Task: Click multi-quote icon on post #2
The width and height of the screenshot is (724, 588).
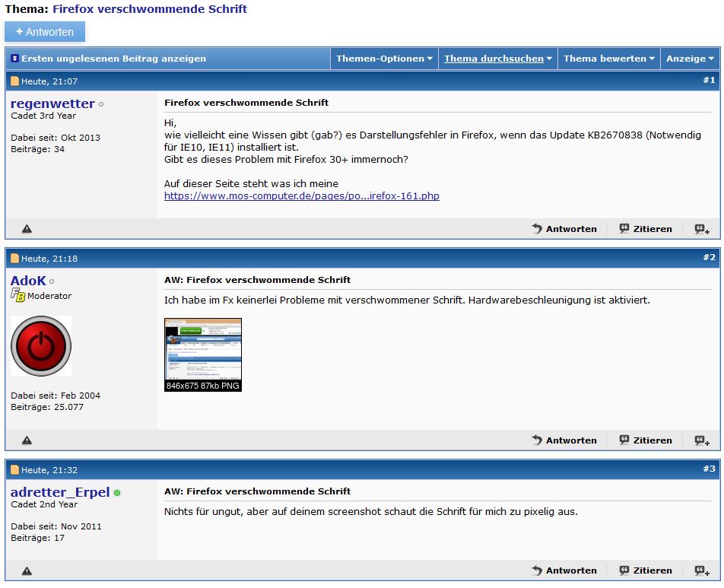Action: pos(702,440)
